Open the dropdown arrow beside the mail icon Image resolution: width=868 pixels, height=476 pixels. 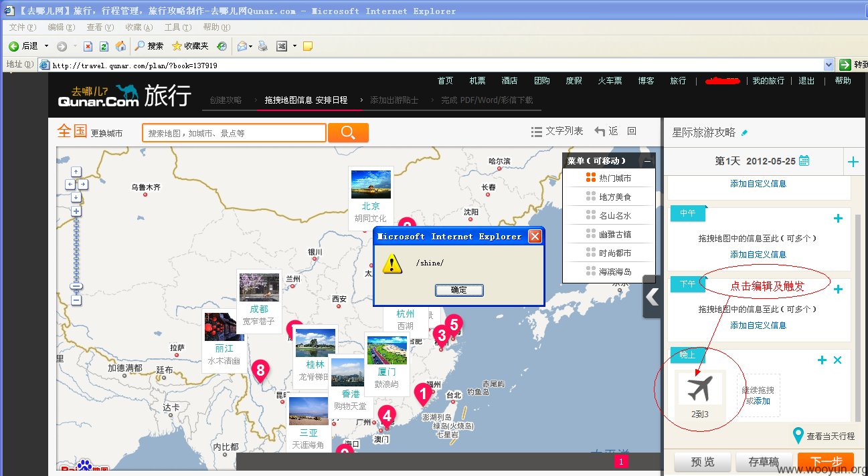[x=250, y=46]
